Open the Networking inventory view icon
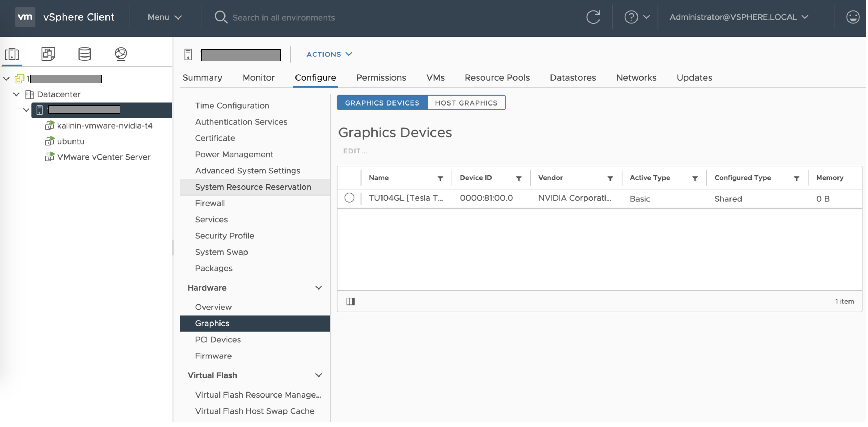 121,54
